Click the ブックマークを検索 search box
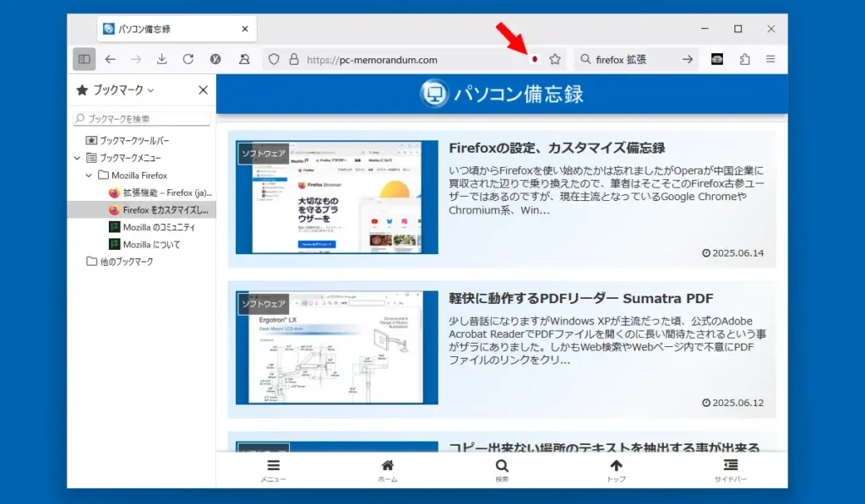Image resolution: width=865 pixels, height=504 pixels. [x=142, y=118]
